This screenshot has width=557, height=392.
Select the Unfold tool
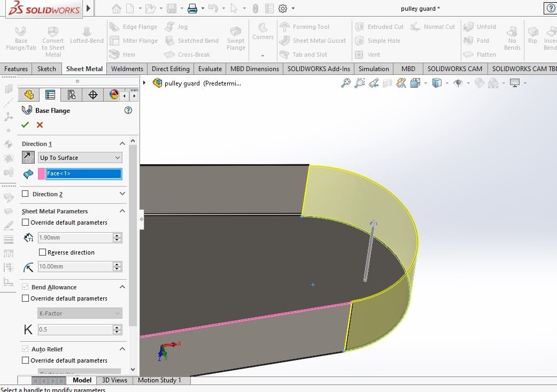pyautogui.click(x=479, y=27)
